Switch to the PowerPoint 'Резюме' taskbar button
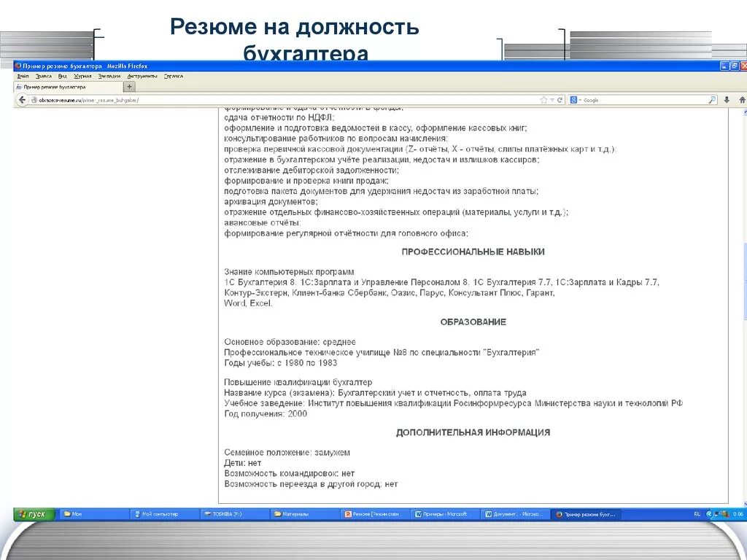 point(375,514)
